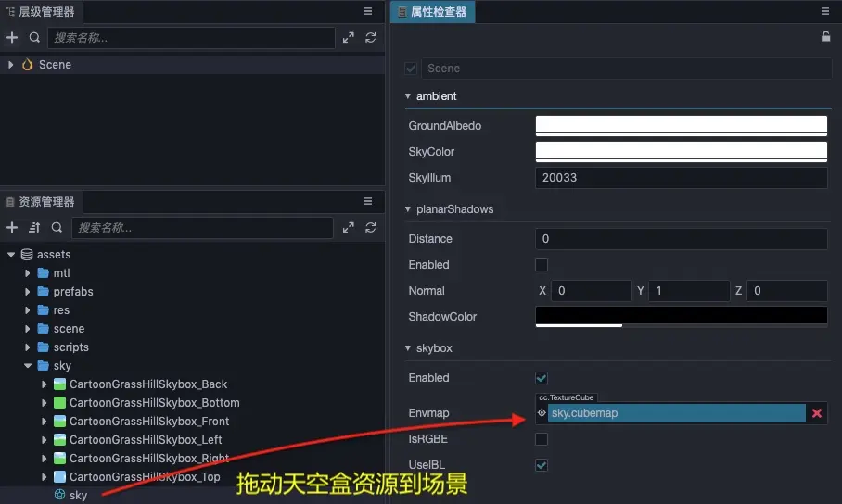Expand the scripts folder
The height and width of the screenshot is (504, 842).
[28, 347]
